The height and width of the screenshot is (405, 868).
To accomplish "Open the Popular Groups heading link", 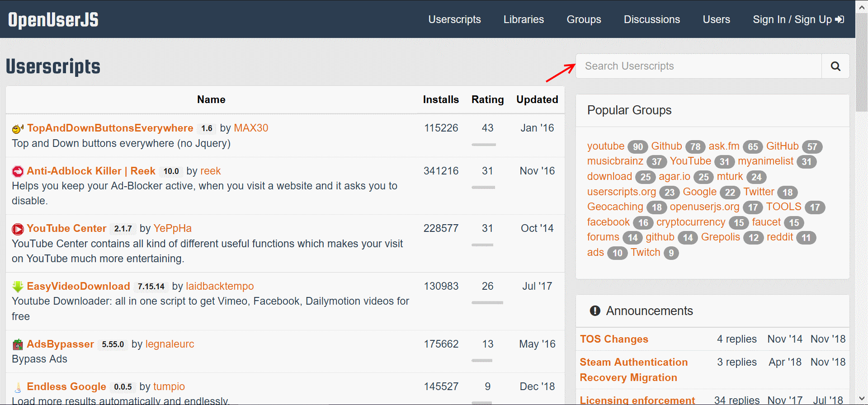I will [629, 110].
